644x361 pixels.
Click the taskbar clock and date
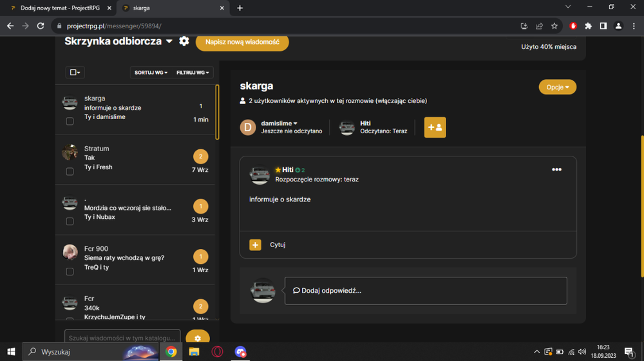pos(603,351)
